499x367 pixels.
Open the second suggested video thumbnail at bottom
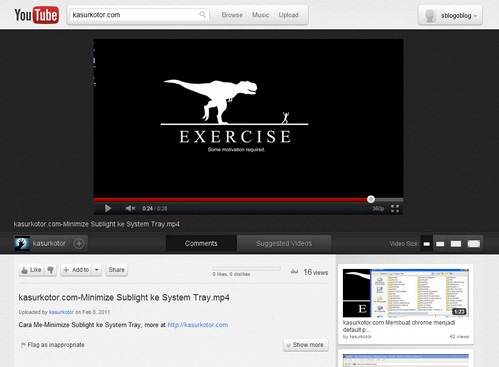[406, 360]
